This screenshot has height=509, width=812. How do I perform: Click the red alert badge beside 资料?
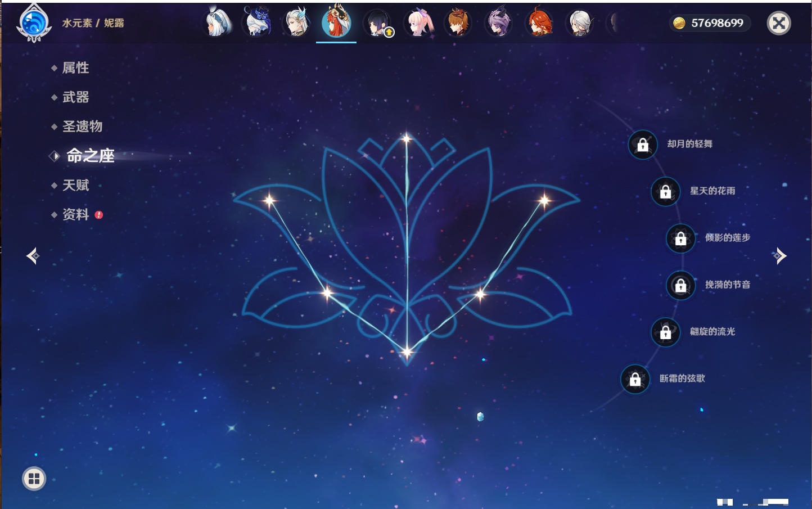(x=99, y=215)
